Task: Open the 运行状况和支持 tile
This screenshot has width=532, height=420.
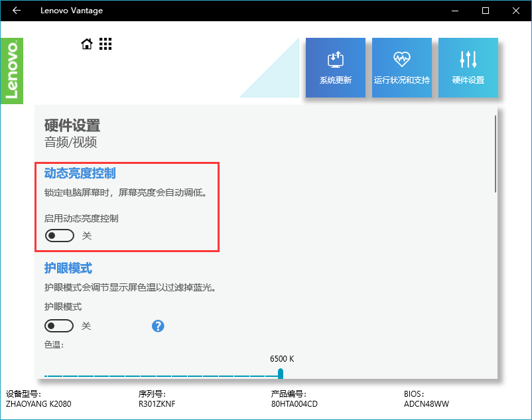Action: (x=402, y=68)
